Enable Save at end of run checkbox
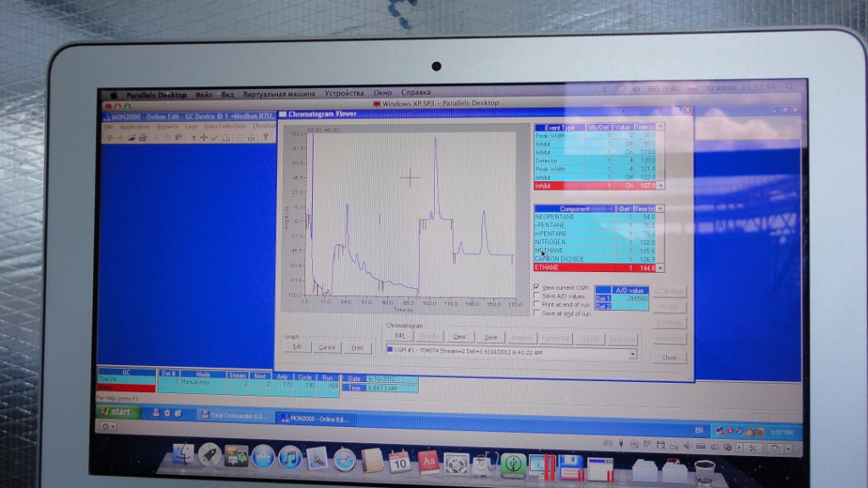The image size is (868, 488). [537, 313]
